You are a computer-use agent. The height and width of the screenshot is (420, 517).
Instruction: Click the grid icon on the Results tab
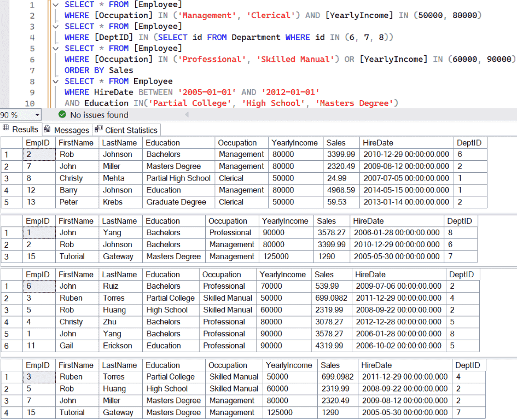tap(5, 130)
